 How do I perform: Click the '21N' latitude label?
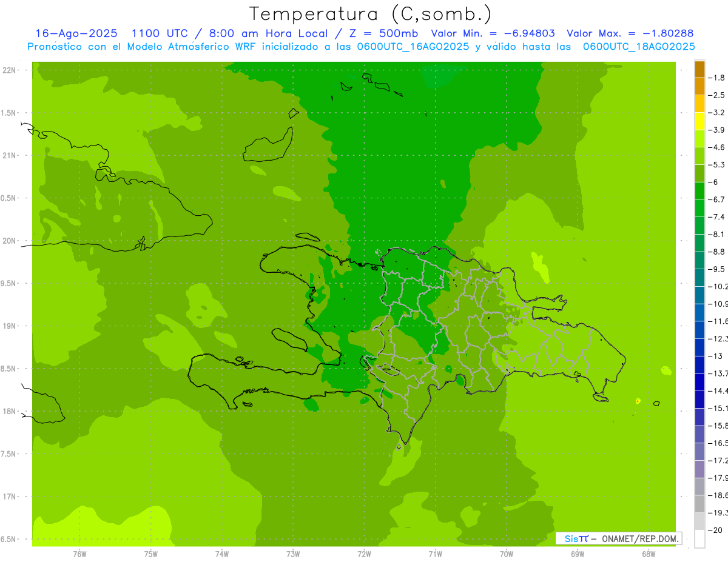click(x=10, y=156)
